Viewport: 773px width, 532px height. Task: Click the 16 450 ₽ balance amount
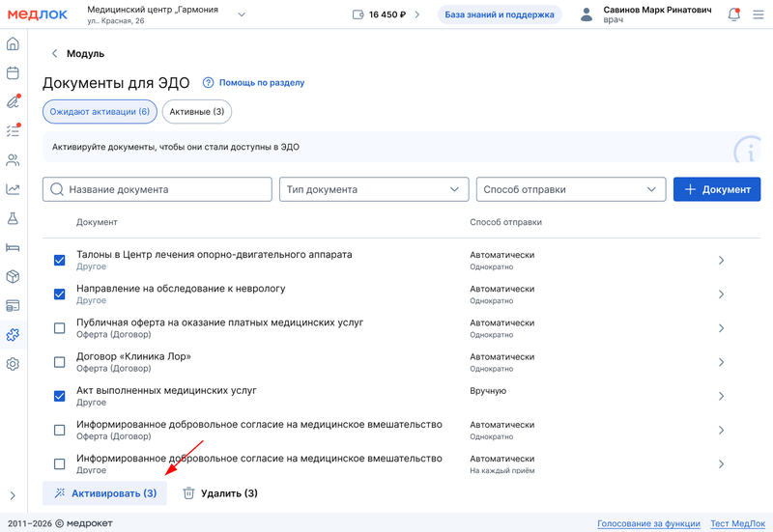(387, 14)
